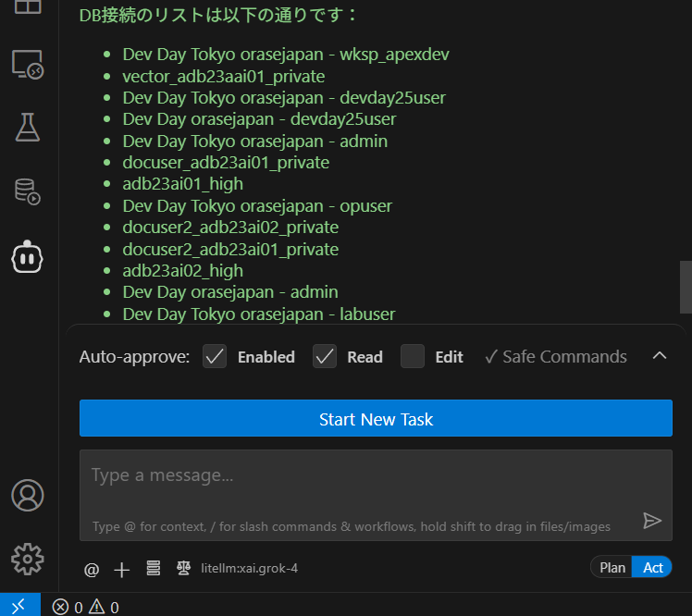692x616 pixels.
Task: Click the remote window status bar icon
Action: tap(19, 605)
